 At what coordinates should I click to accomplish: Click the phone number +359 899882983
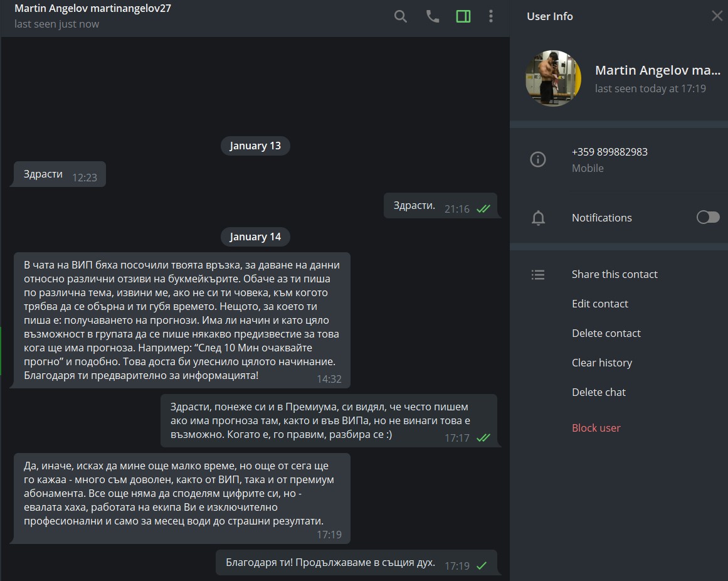point(609,152)
